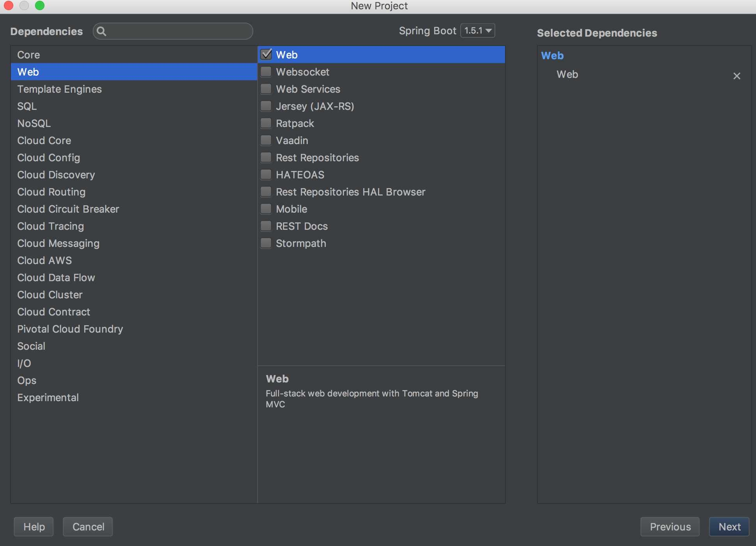Choose Cloud Messaging category
This screenshot has width=756, height=546.
[134, 243]
